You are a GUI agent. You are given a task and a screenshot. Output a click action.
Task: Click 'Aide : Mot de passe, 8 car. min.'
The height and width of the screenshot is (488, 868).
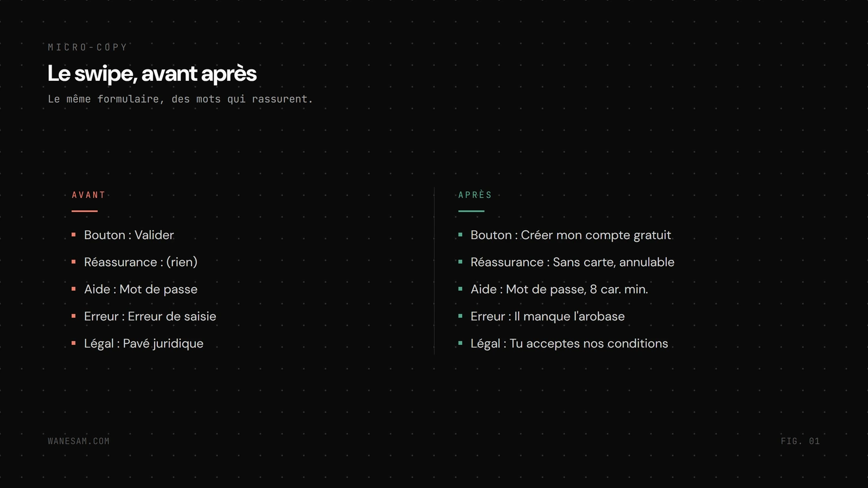[559, 289]
